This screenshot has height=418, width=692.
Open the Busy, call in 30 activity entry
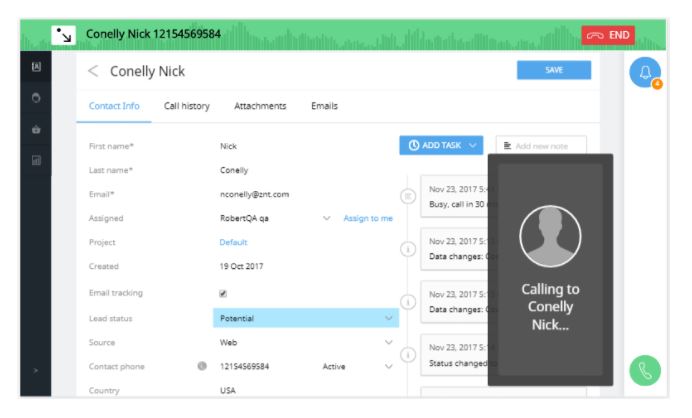point(455,196)
